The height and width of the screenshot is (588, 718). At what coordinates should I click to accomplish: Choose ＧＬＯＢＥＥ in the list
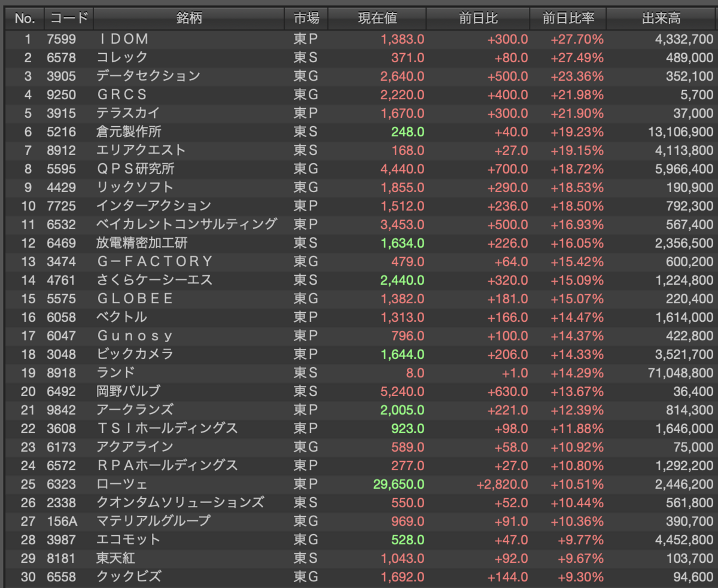[x=135, y=298]
